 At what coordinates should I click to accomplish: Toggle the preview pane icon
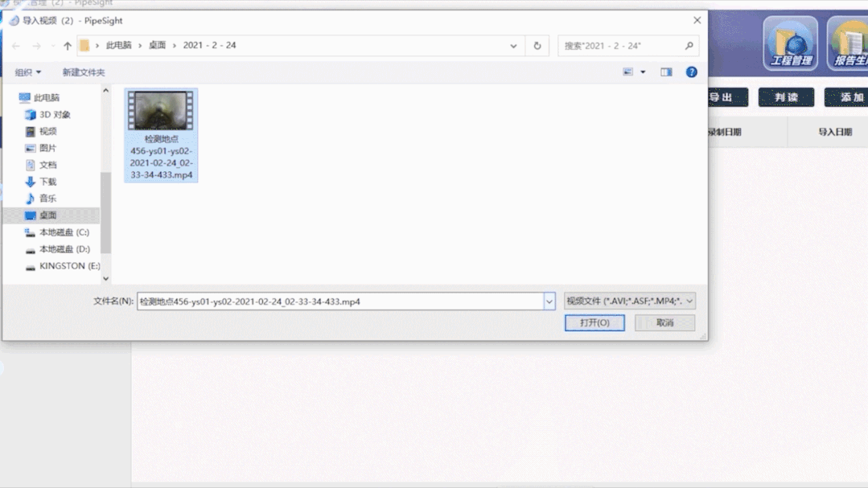pos(666,72)
